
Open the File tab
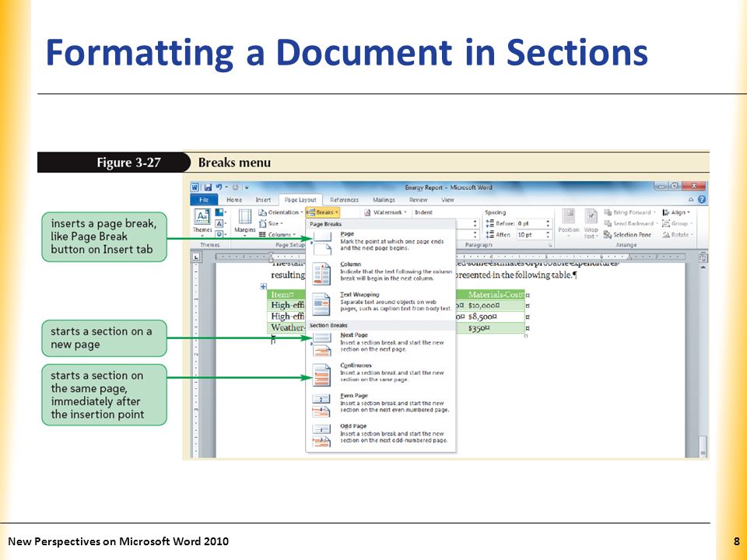(204, 200)
